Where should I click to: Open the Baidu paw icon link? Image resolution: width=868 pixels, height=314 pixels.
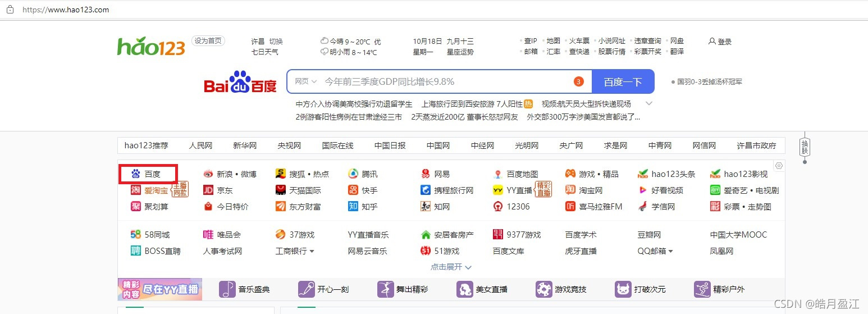pyautogui.click(x=135, y=174)
